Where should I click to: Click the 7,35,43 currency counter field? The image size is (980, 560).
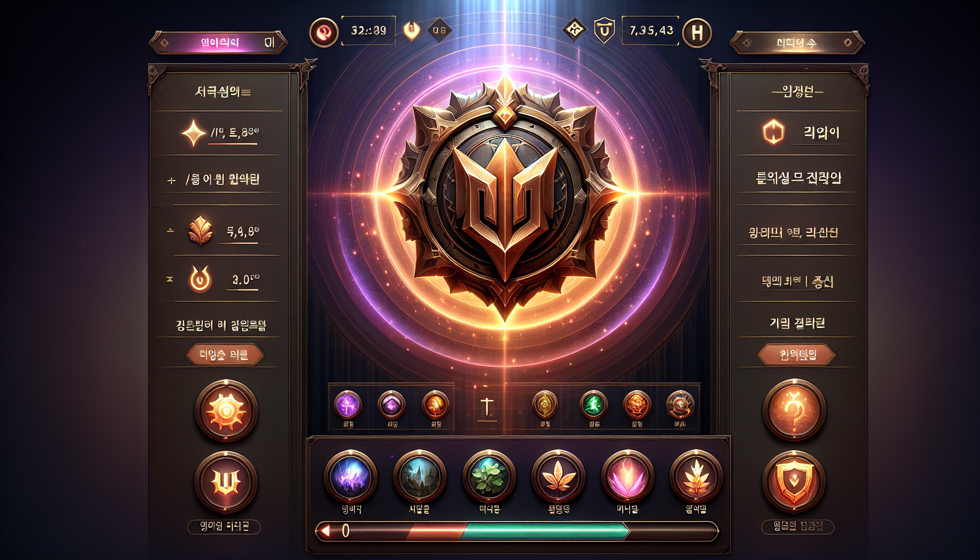pyautogui.click(x=651, y=31)
